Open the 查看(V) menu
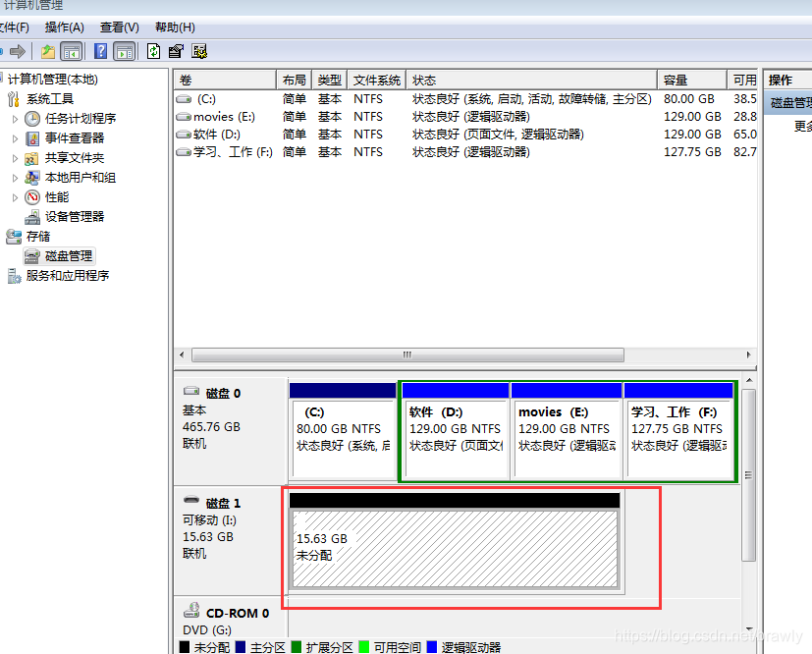812x654 pixels. 119,27
